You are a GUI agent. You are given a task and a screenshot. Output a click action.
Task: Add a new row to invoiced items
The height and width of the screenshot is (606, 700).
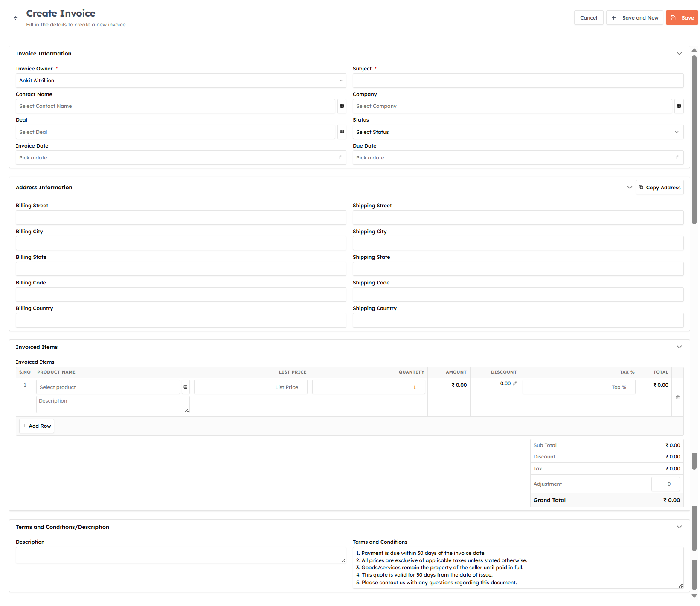click(x=37, y=426)
